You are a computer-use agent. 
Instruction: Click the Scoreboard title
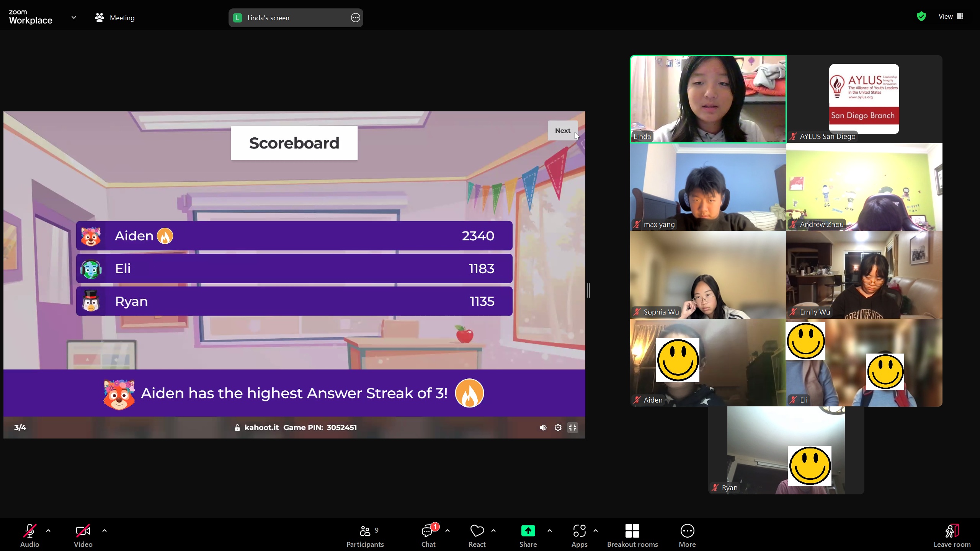pos(294,143)
